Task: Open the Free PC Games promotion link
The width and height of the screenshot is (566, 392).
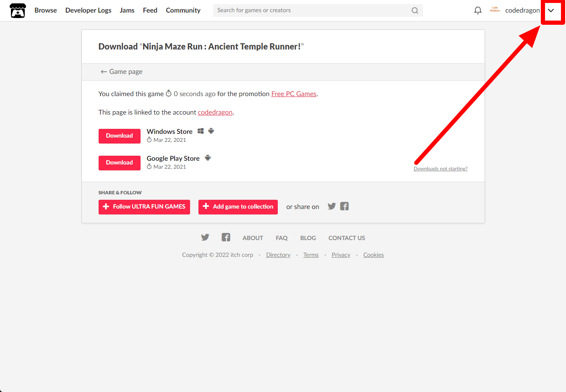Action: click(x=294, y=94)
